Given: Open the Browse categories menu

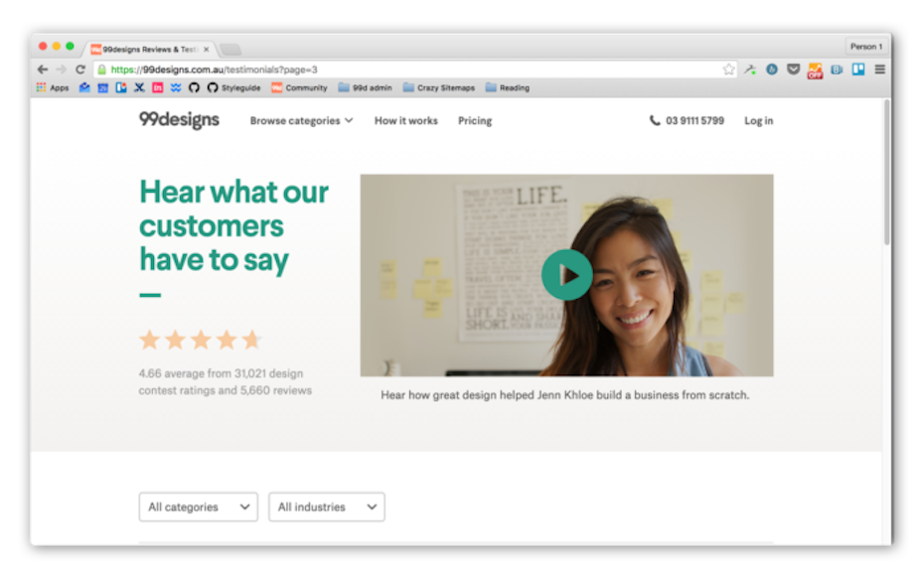Looking at the screenshot, I should point(301,121).
